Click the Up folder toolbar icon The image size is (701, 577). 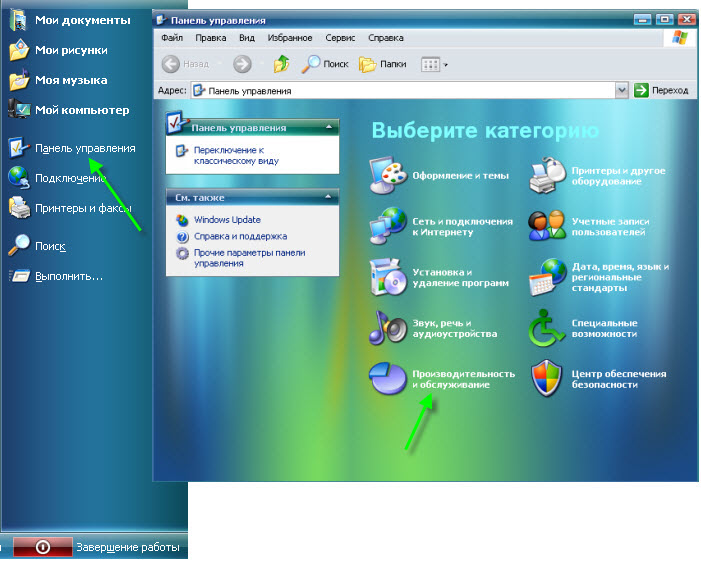[282, 64]
